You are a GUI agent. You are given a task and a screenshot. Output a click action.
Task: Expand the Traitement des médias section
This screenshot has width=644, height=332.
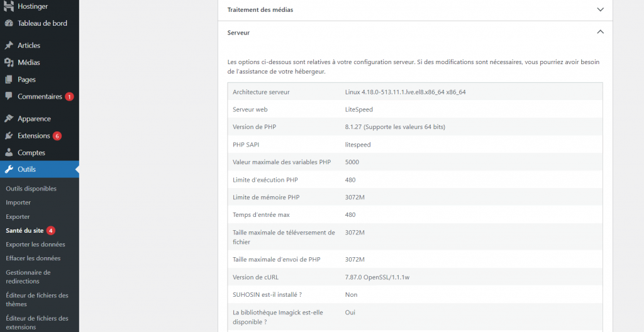[x=600, y=10]
